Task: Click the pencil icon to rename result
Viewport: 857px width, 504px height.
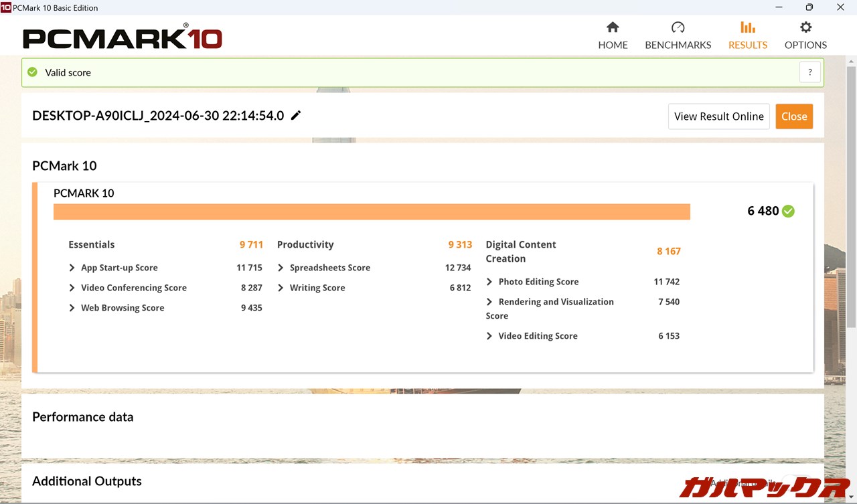Action: pyautogui.click(x=296, y=115)
